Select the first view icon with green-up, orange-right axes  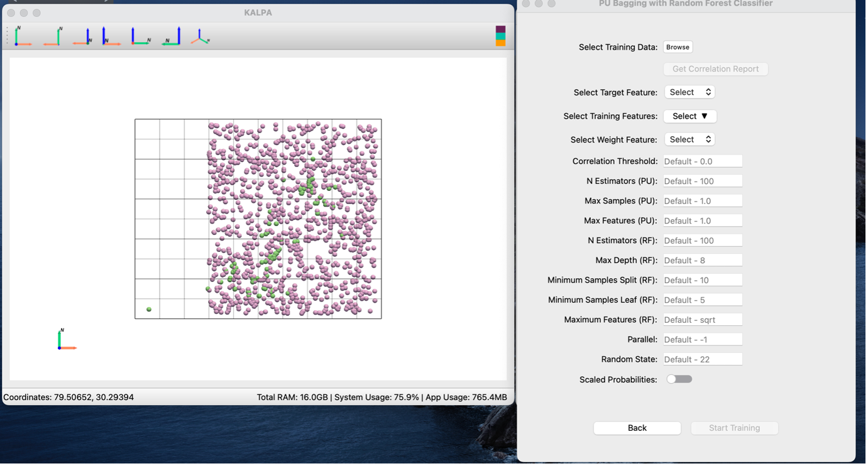pyautogui.click(x=23, y=36)
